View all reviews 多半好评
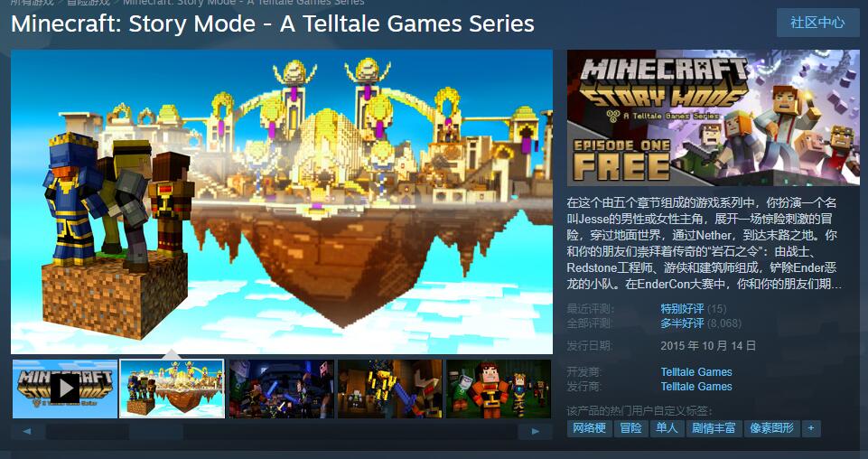Image resolution: width=868 pixels, height=459 pixels. click(x=682, y=323)
